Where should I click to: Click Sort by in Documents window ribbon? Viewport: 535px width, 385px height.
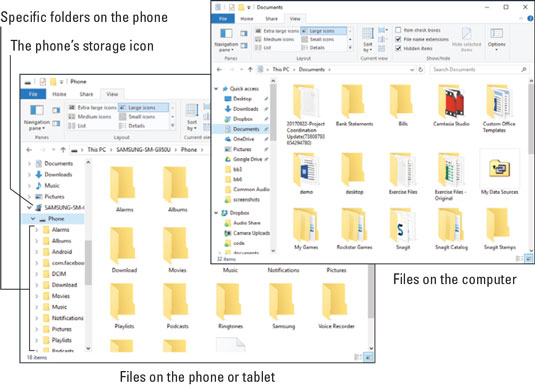coord(367,40)
